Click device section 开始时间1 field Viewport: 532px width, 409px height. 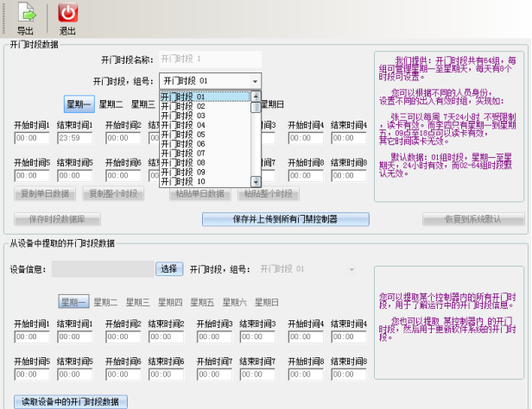tap(32, 337)
